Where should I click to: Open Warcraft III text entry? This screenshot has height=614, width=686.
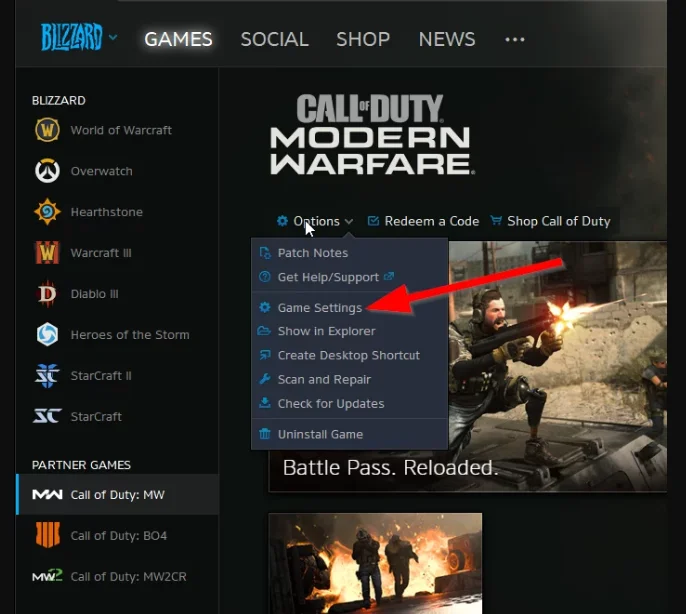[x=101, y=253]
